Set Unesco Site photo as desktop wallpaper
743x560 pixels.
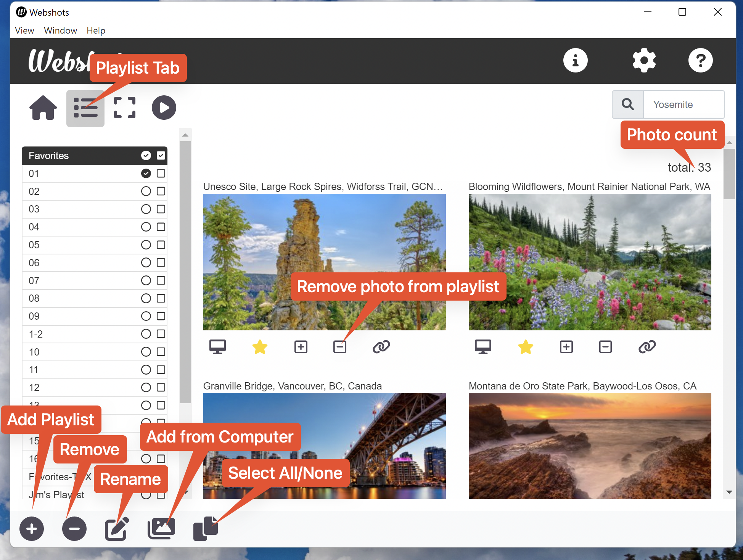[x=217, y=347]
